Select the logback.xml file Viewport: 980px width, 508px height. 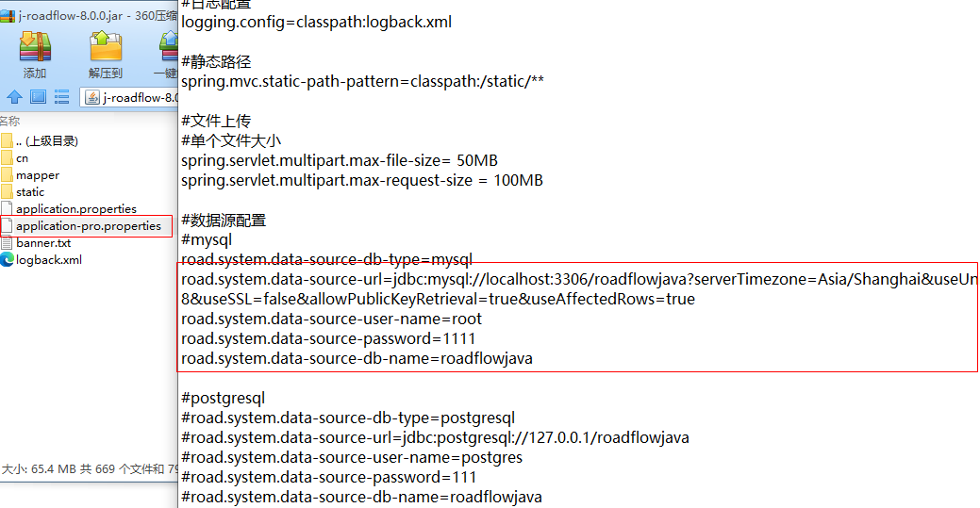point(48,260)
